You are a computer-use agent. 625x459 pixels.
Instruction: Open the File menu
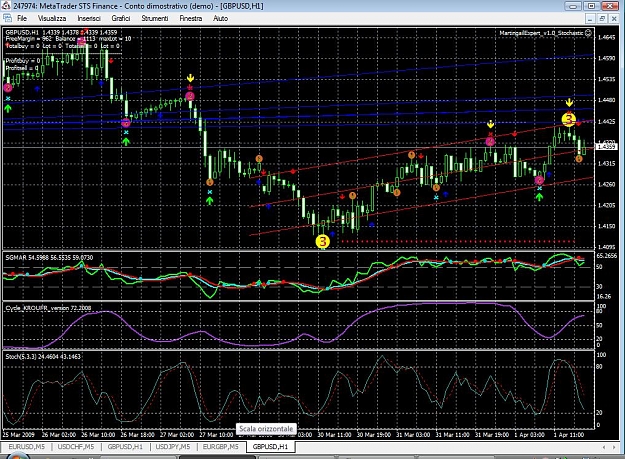(22, 18)
